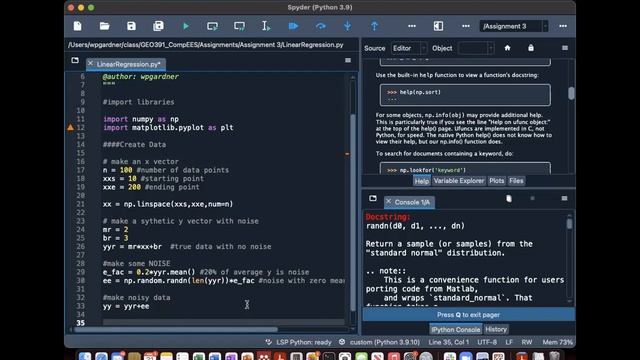Go to Help home page
Screen dimensions: 640x360
click(x=507, y=48)
